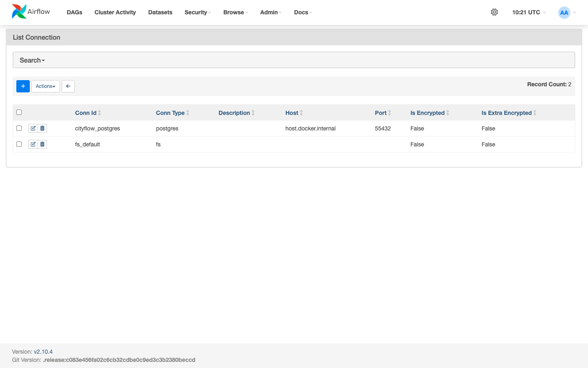Screen dimensions: 588x368
Task: Edit the cityflow_postgres connection
Action: pos(33,128)
